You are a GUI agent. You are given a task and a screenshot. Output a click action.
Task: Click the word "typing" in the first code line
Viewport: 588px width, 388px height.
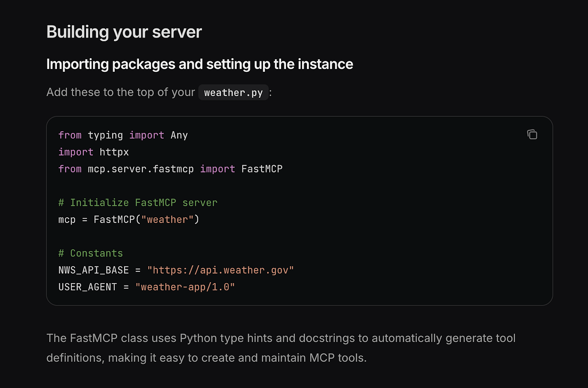pyautogui.click(x=105, y=135)
